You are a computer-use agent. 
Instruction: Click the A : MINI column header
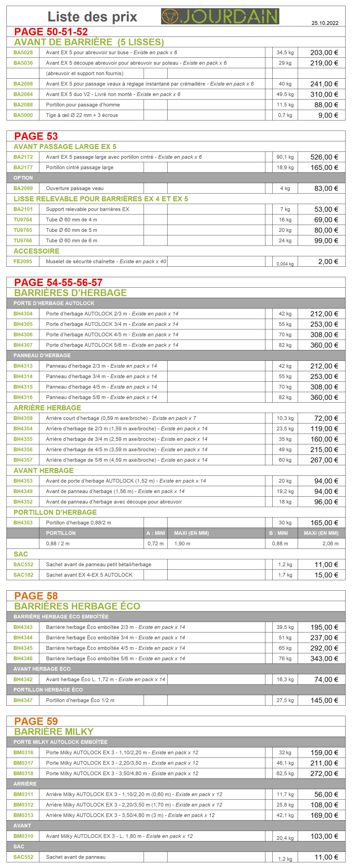point(155,533)
